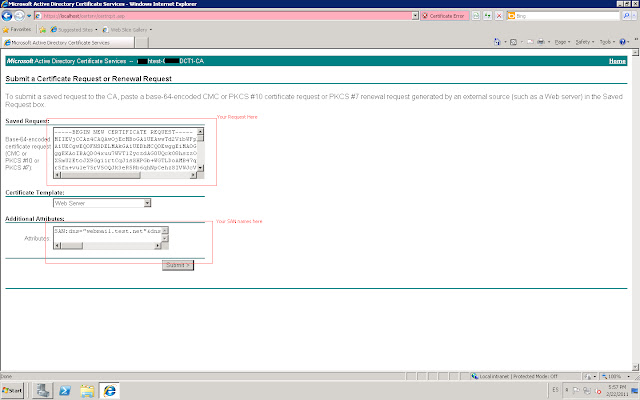This screenshot has width=640, height=400.
Task: Open the Windows Start button
Action: pyautogui.click(x=12, y=390)
